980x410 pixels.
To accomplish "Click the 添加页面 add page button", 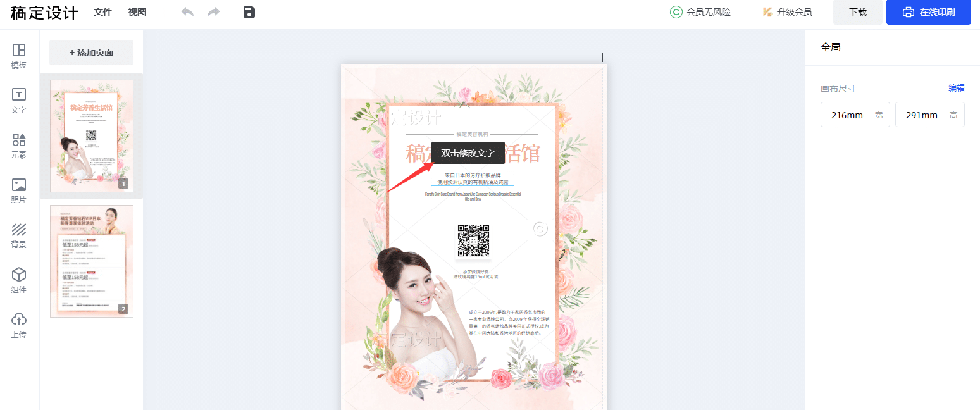I will pyautogui.click(x=92, y=53).
